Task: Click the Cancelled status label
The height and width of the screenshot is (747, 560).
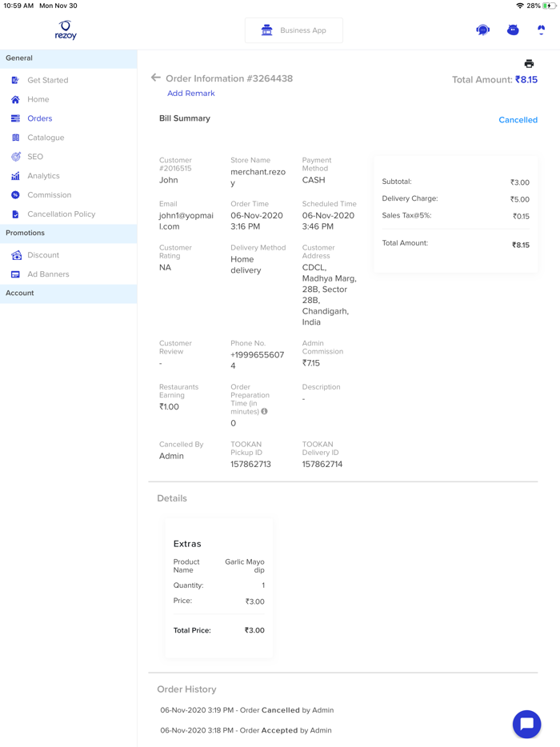Action: click(x=518, y=120)
